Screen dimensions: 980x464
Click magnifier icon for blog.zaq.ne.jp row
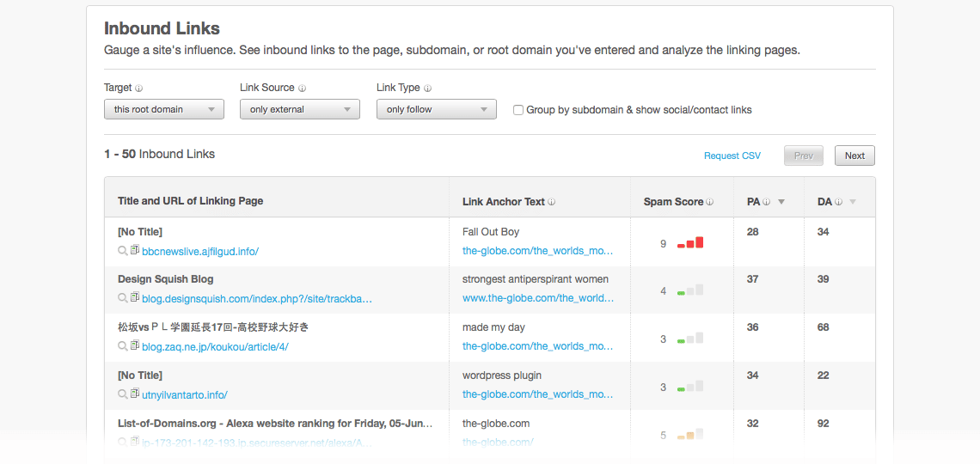point(122,346)
